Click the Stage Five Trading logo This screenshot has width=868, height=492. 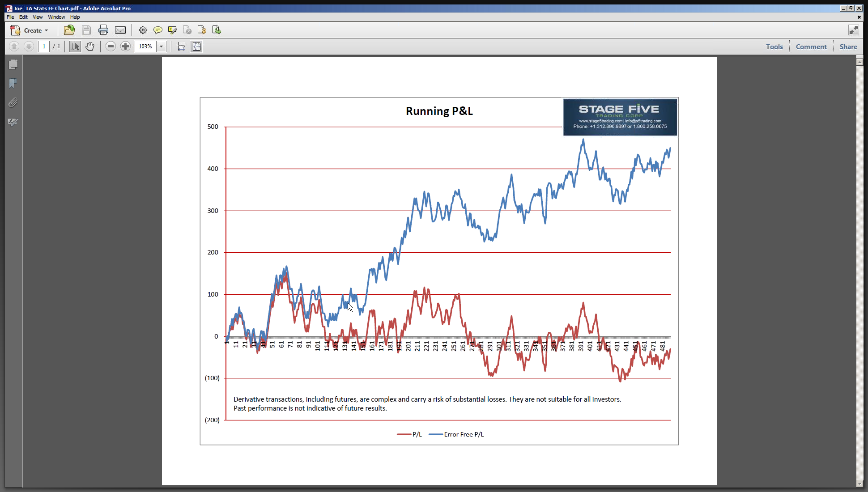(620, 117)
